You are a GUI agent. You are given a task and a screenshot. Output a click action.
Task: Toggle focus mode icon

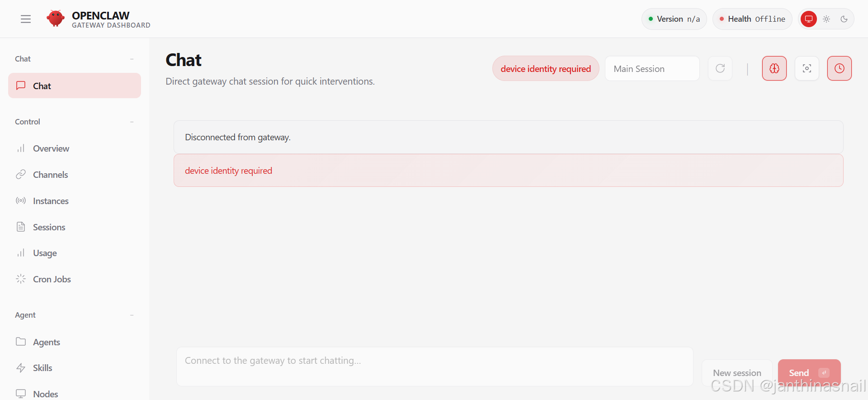point(807,68)
